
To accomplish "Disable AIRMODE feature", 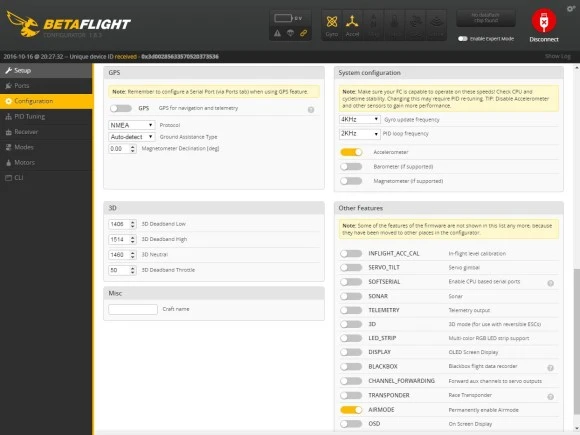I will tap(351, 410).
